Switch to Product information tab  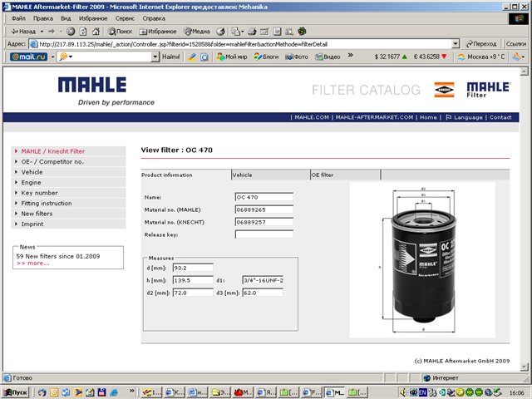pyautogui.click(x=186, y=175)
